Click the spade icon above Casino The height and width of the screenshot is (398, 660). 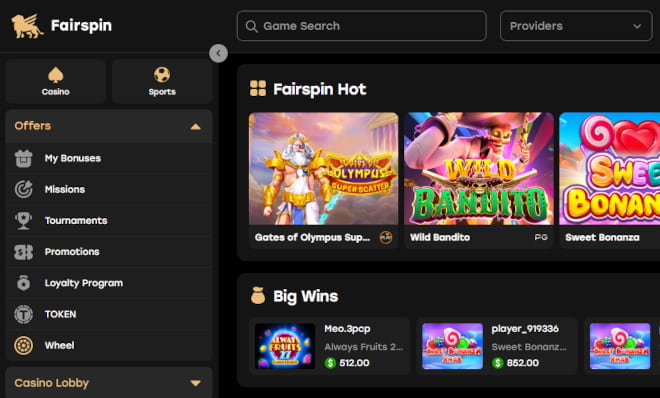(x=56, y=75)
